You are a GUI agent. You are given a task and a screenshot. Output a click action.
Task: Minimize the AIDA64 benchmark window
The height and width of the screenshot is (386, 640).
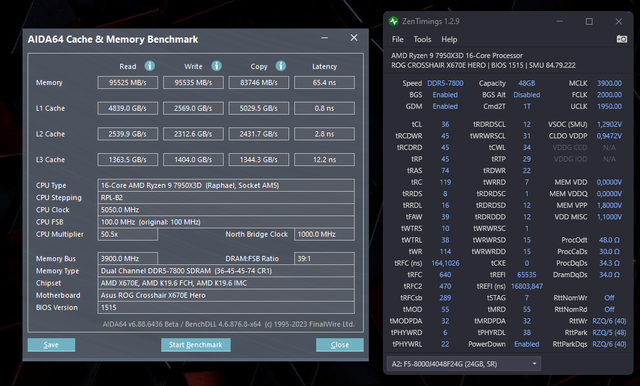point(324,38)
